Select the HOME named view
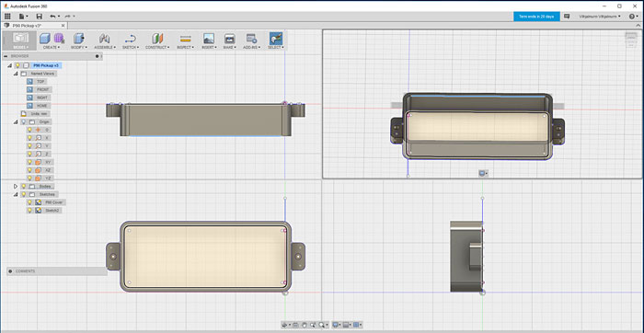 click(42, 106)
